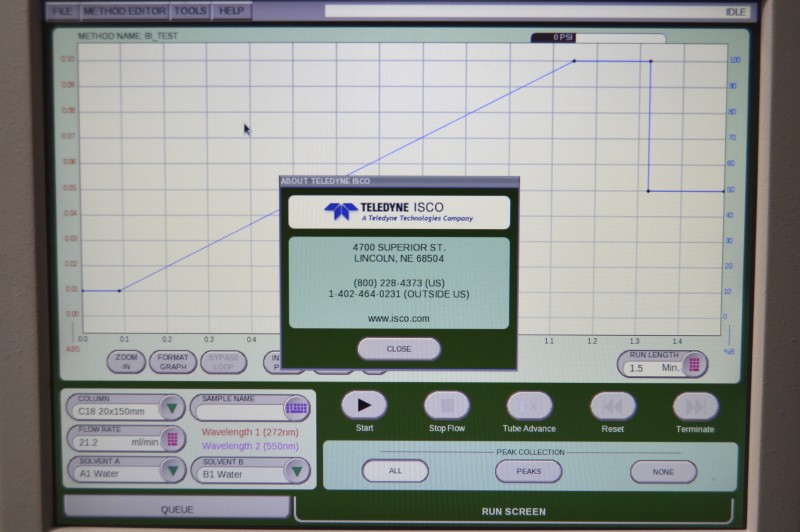This screenshot has height=532, width=800.
Task: Expand the Solvent A dropdown
Action: (x=172, y=472)
